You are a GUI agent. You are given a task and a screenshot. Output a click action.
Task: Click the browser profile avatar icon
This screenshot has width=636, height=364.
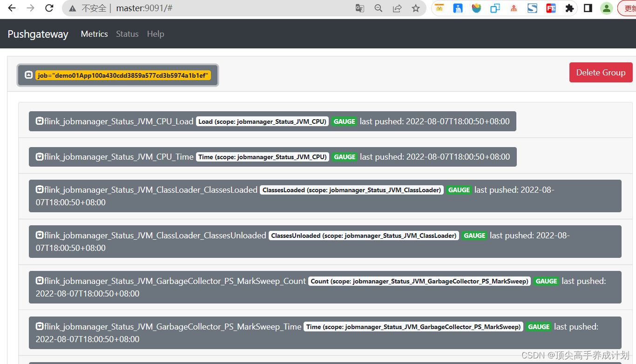[606, 8]
